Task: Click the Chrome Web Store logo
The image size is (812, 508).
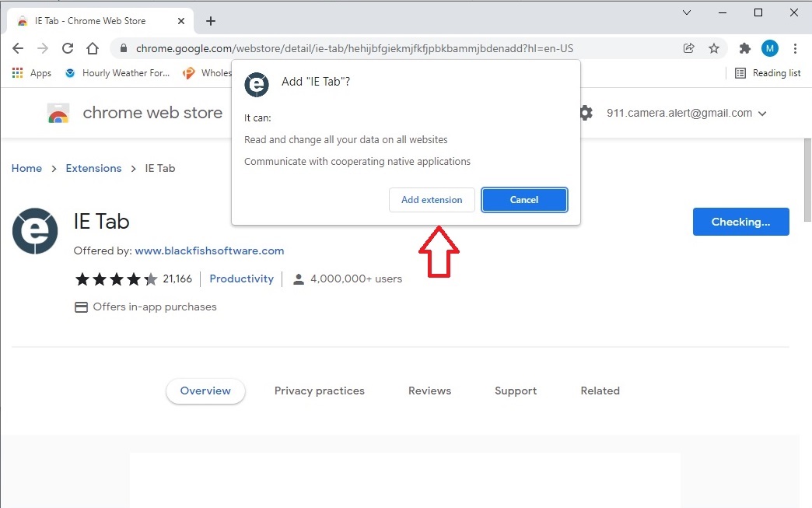Action: (x=58, y=113)
